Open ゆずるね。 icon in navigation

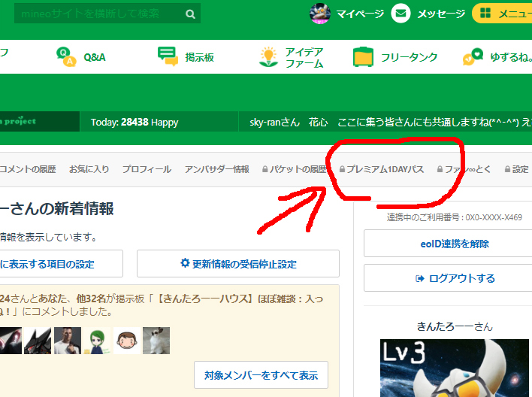tap(473, 57)
